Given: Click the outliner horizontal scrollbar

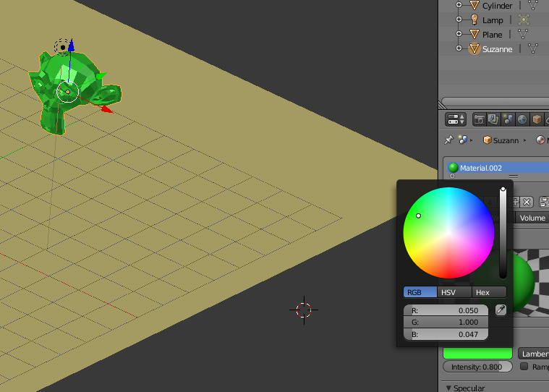Looking at the screenshot, I should point(495,103).
